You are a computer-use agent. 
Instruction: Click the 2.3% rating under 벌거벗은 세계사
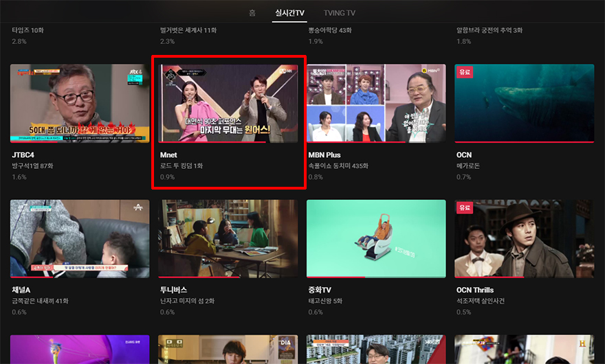168,41
